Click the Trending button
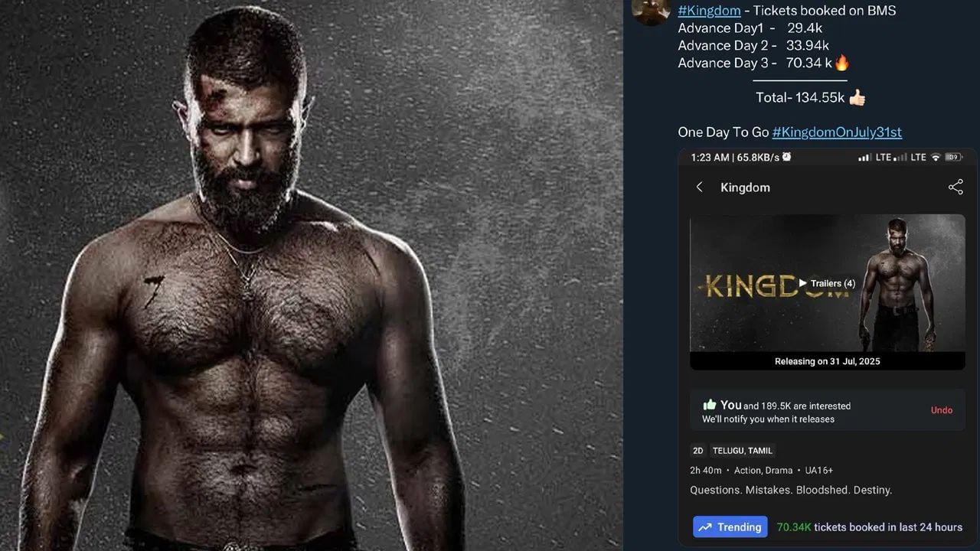 pyautogui.click(x=730, y=527)
